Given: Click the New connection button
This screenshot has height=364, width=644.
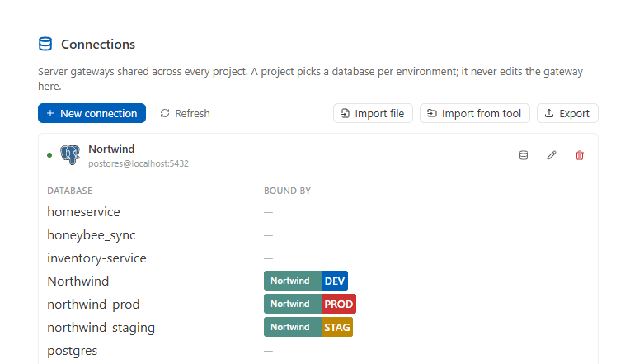Looking at the screenshot, I should coord(92,113).
